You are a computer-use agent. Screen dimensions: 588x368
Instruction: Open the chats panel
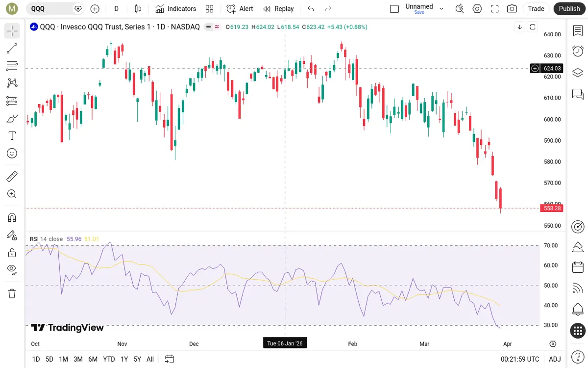(578, 94)
